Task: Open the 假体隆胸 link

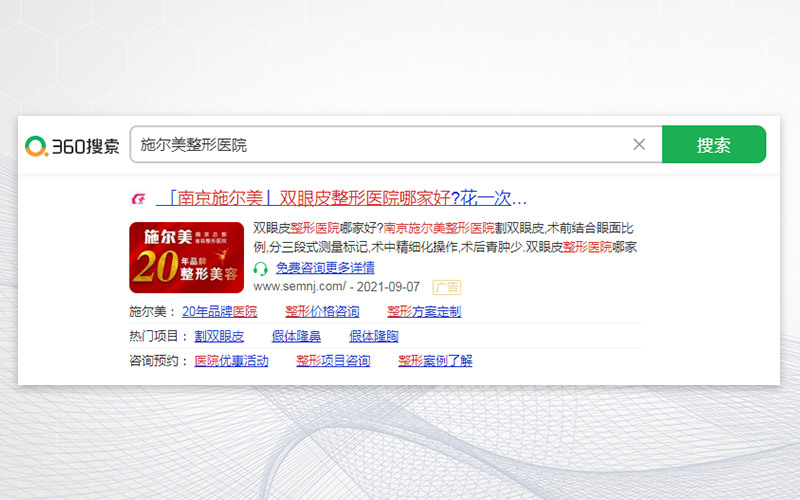Action: (373, 336)
